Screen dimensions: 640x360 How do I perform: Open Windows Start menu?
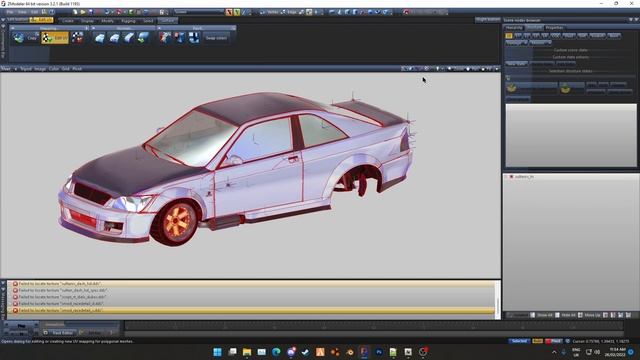(217, 352)
